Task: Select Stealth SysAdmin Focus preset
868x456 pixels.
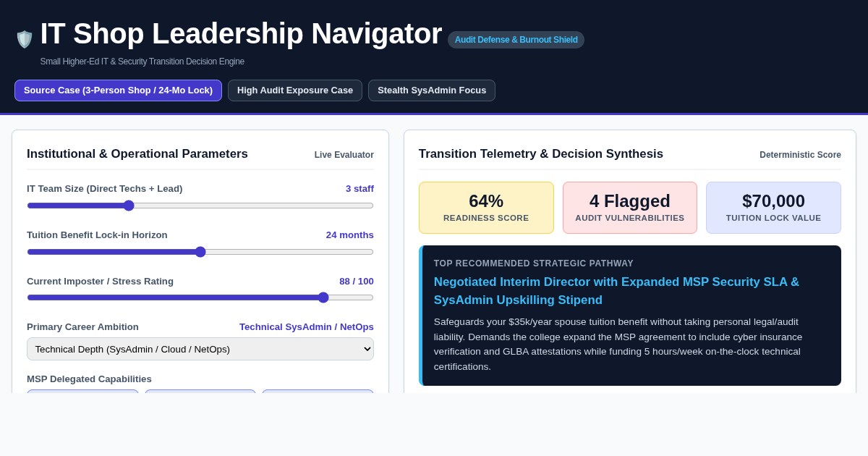Action: [432, 90]
